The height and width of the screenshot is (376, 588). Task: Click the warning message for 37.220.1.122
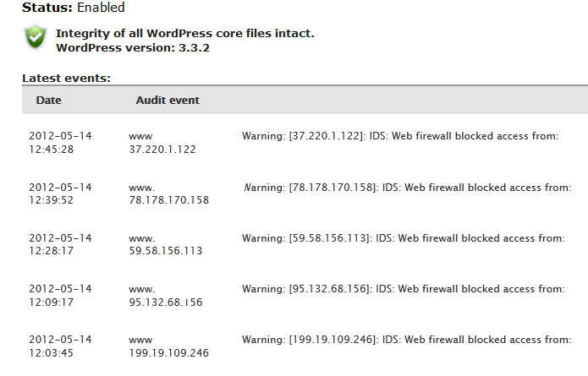point(400,136)
